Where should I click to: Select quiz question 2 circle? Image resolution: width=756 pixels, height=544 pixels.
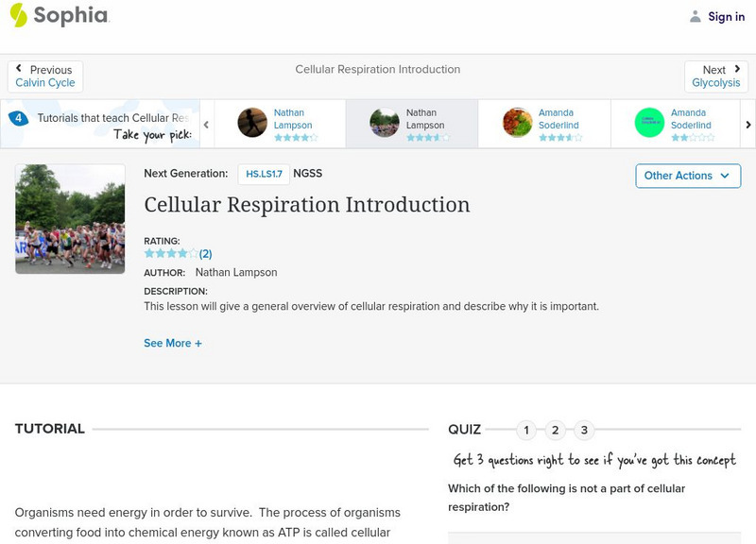[556, 431]
